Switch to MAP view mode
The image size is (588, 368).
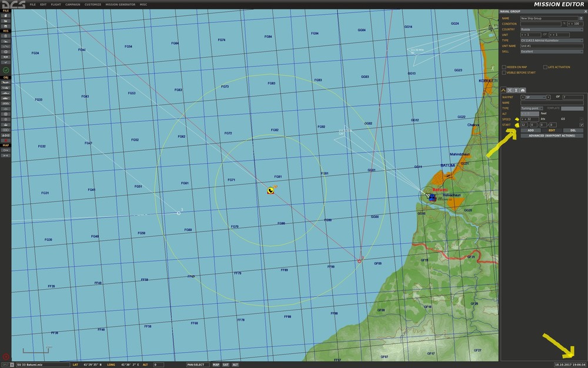point(216,364)
